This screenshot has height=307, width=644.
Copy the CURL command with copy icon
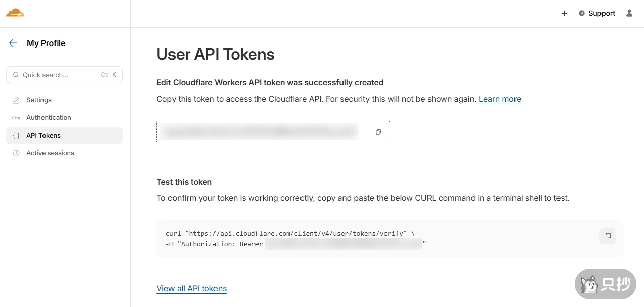(608, 236)
